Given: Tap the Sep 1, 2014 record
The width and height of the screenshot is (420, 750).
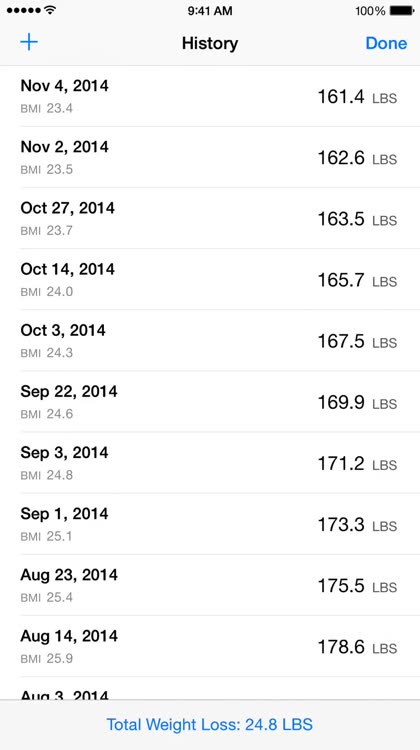Looking at the screenshot, I should tap(210, 524).
